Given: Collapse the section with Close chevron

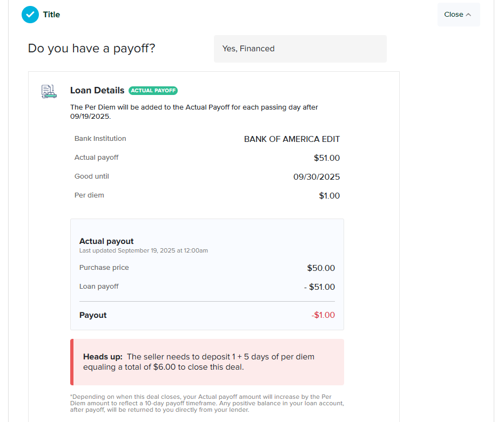Looking at the screenshot, I should pos(459,15).
